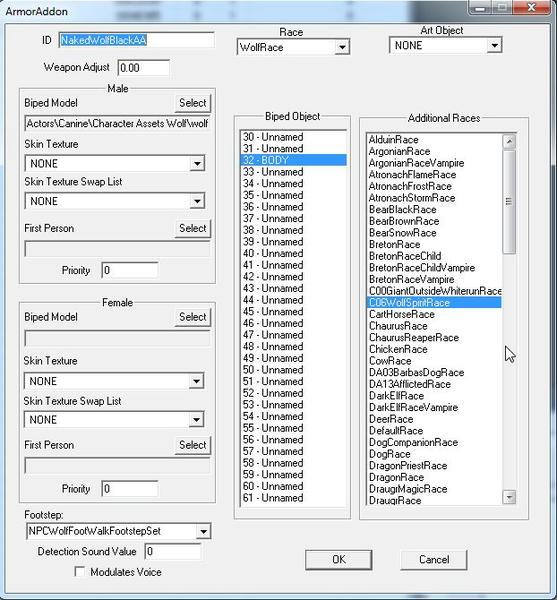The height and width of the screenshot is (600, 557).
Task: Click Select next to Male First Person
Action: click(x=192, y=228)
